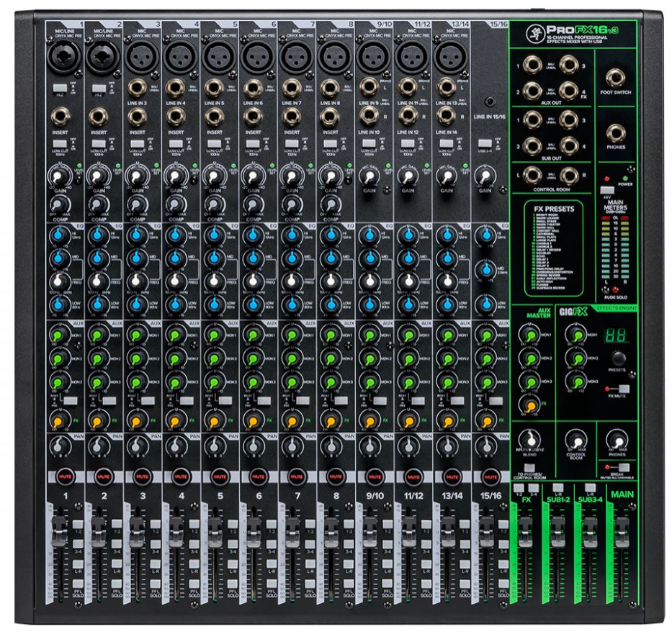Click the orange FX knob in AUX MASTER
The width and height of the screenshot is (672, 637).
click(529, 405)
